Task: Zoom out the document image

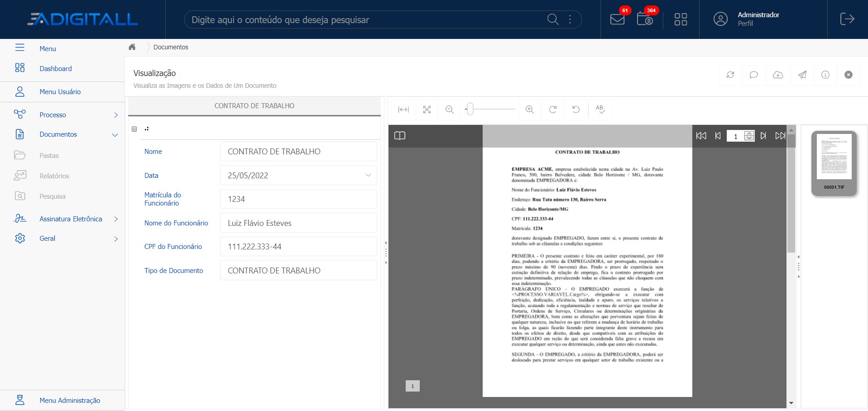Action: pyautogui.click(x=450, y=110)
